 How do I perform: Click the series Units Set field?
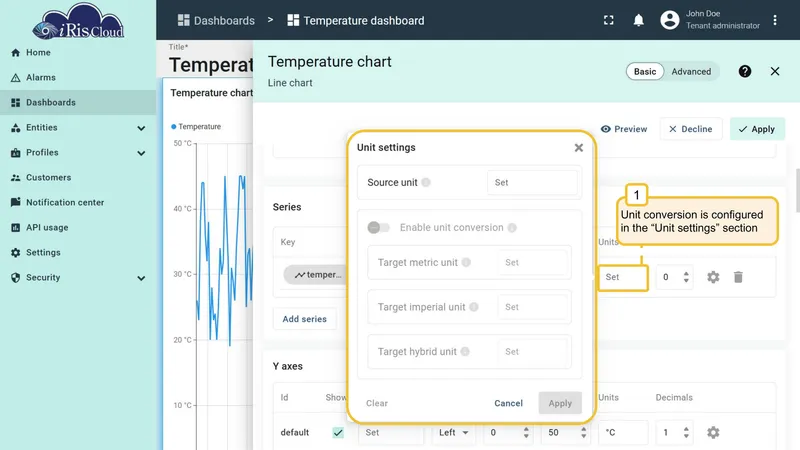(623, 277)
